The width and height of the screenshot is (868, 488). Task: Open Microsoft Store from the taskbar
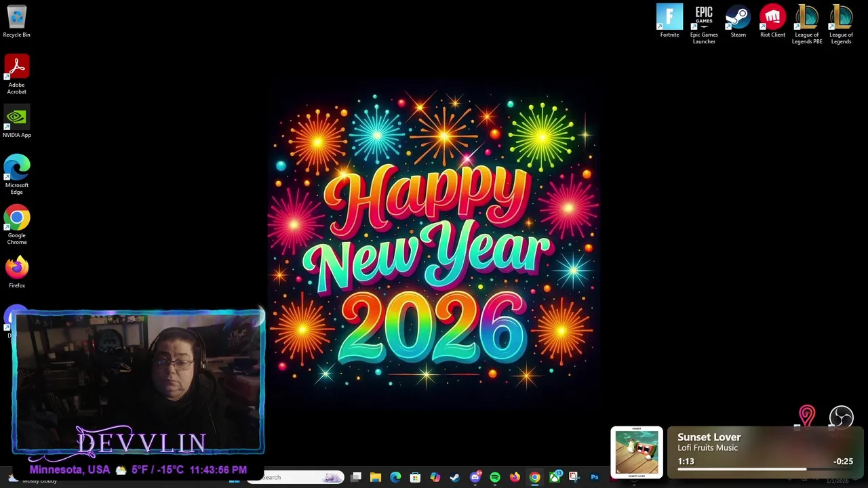pyautogui.click(x=415, y=477)
